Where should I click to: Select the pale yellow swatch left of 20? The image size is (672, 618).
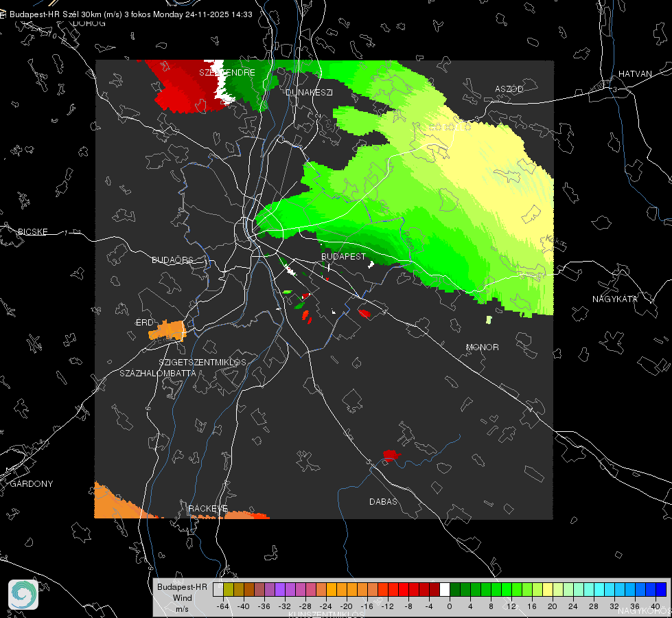click(548, 590)
